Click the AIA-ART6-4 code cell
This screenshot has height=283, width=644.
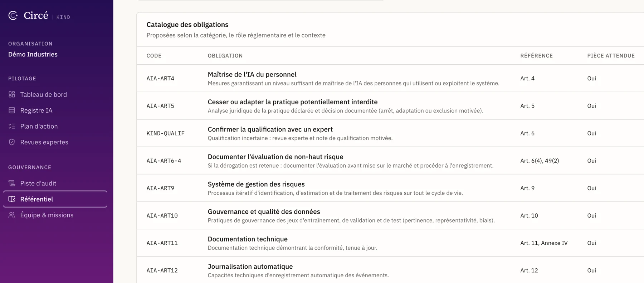pos(164,161)
